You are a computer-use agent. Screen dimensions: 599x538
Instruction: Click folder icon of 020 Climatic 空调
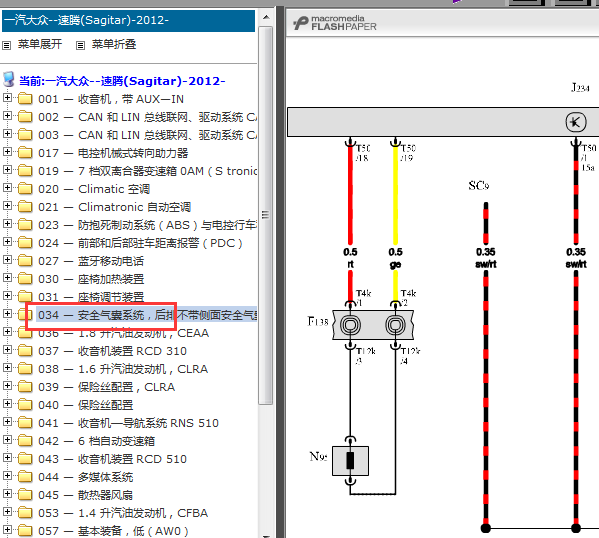pos(25,188)
